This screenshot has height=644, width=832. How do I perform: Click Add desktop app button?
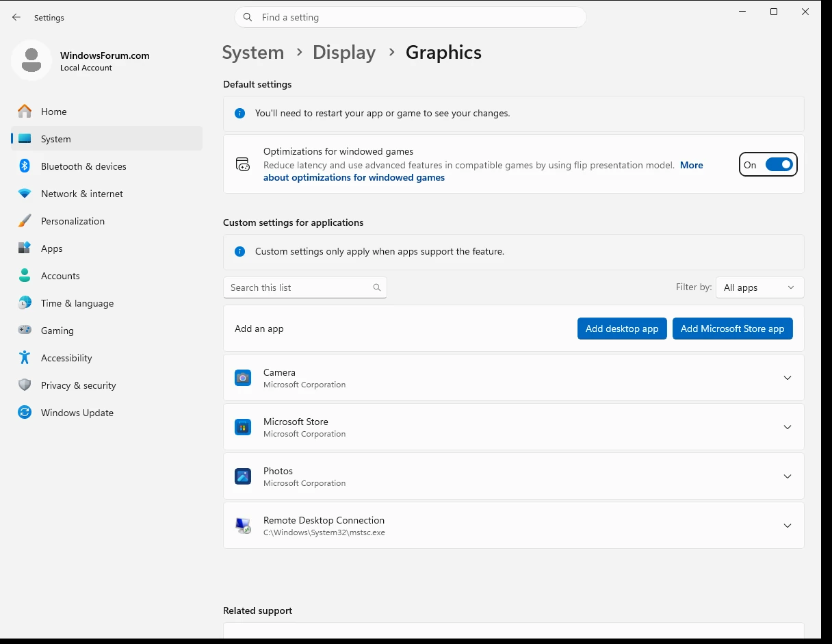pos(622,329)
